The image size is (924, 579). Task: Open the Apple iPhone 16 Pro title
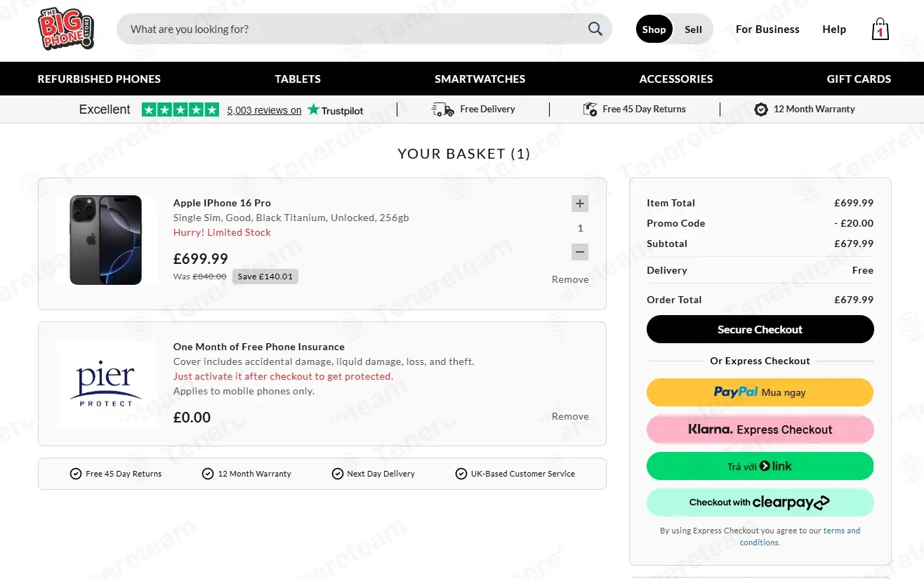point(222,203)
